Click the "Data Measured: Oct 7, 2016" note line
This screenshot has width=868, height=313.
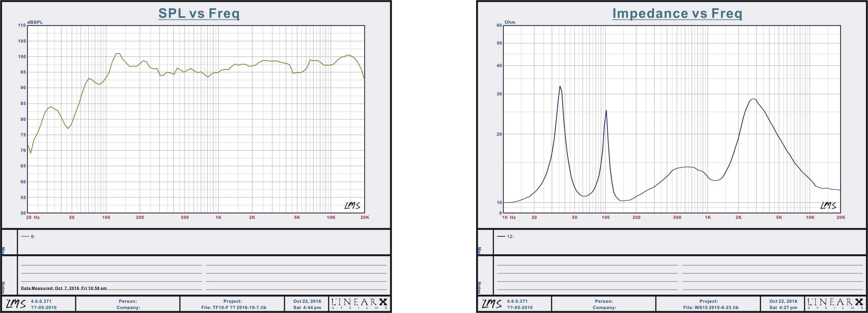[x=64, y=288]
